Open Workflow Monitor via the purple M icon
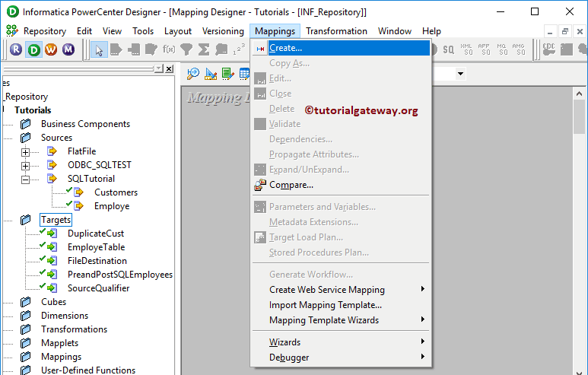The image size is (588, 375). point(68,49)
